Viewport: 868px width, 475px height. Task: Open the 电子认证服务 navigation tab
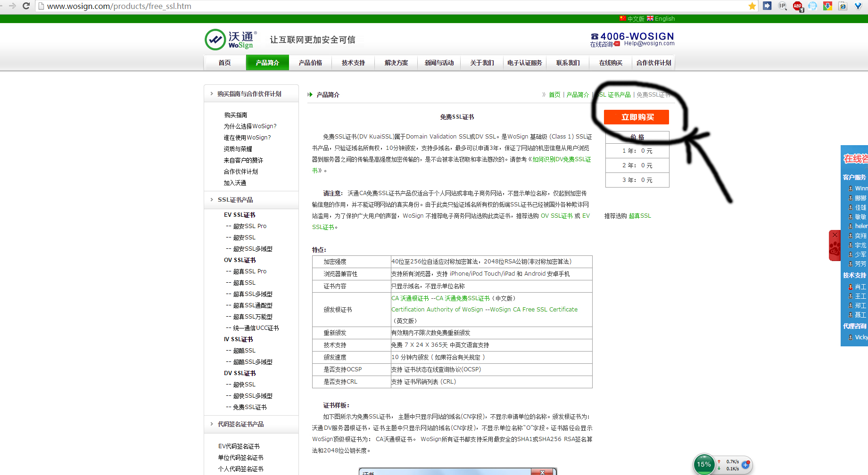(525, 63)
